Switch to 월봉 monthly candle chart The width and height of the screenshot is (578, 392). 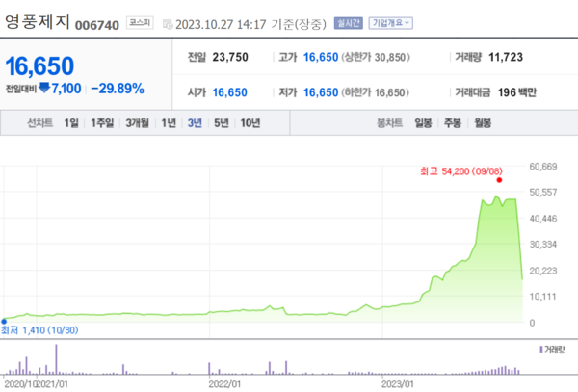(483, 123)
